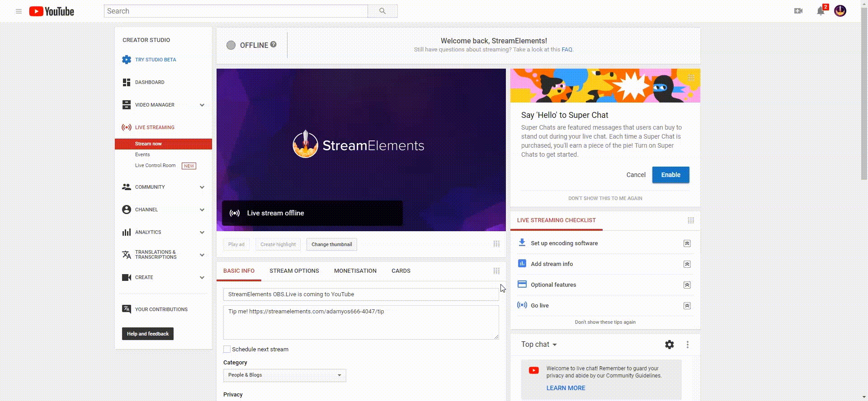The height and width of the screenshot is (401, 868).
Task: Click the Help and feedback button
Action: pos(148,334)
